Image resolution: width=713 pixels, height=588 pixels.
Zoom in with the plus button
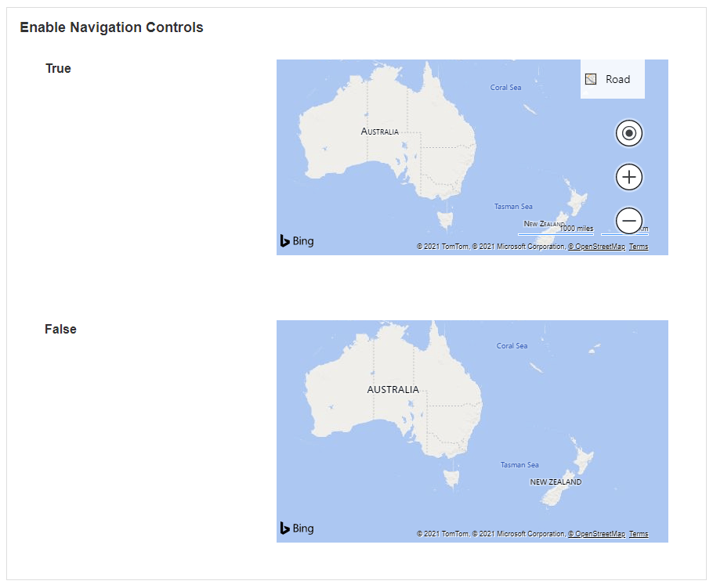(628, 178)
